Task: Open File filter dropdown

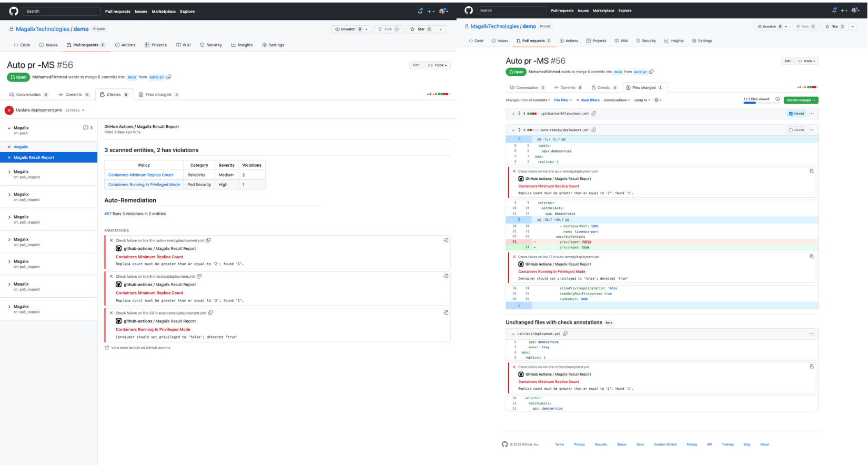Action: (x=562, y=100)
